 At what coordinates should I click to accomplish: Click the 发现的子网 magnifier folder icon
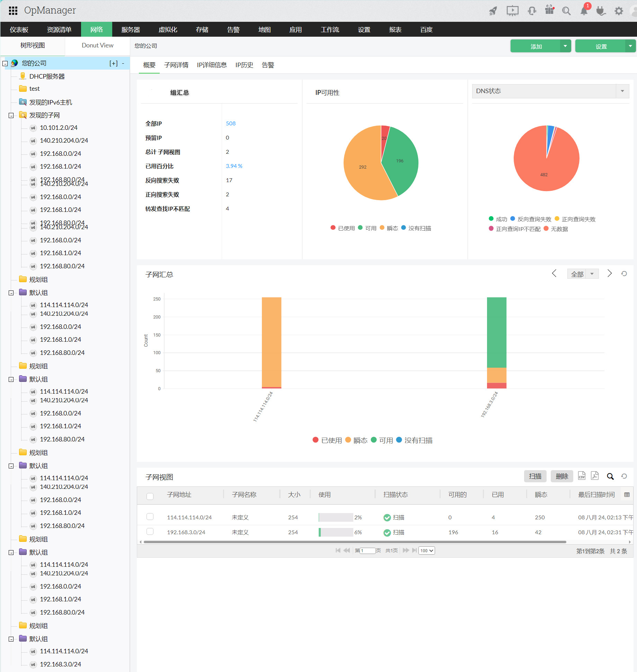23,115
